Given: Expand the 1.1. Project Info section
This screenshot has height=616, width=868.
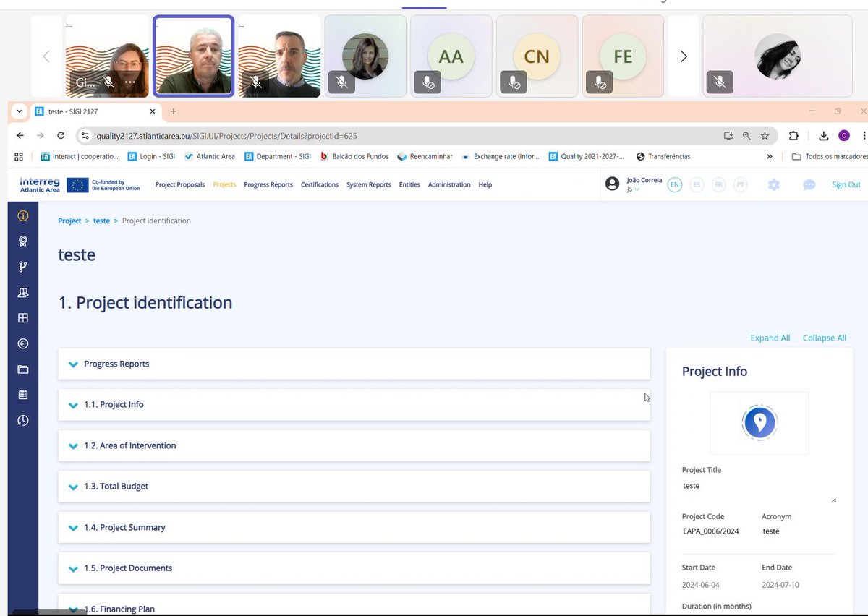Looking at the screenshot, I should tap(354, 405).
